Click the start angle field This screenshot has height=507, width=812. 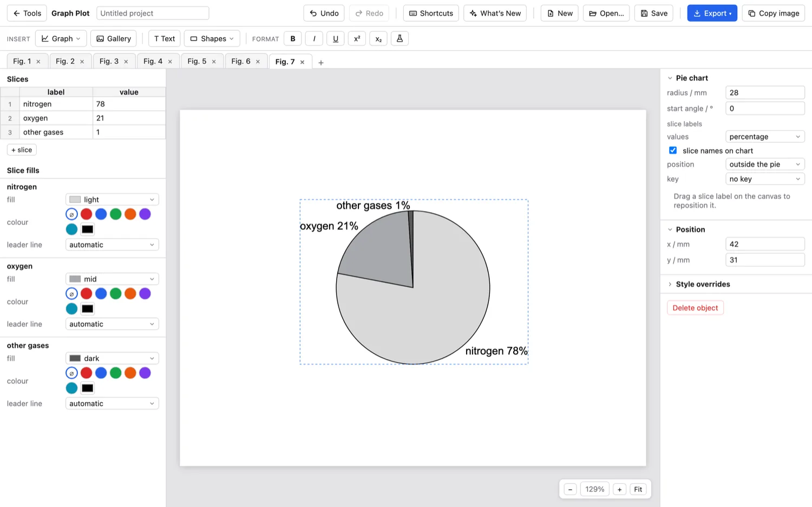coord(765,108)
